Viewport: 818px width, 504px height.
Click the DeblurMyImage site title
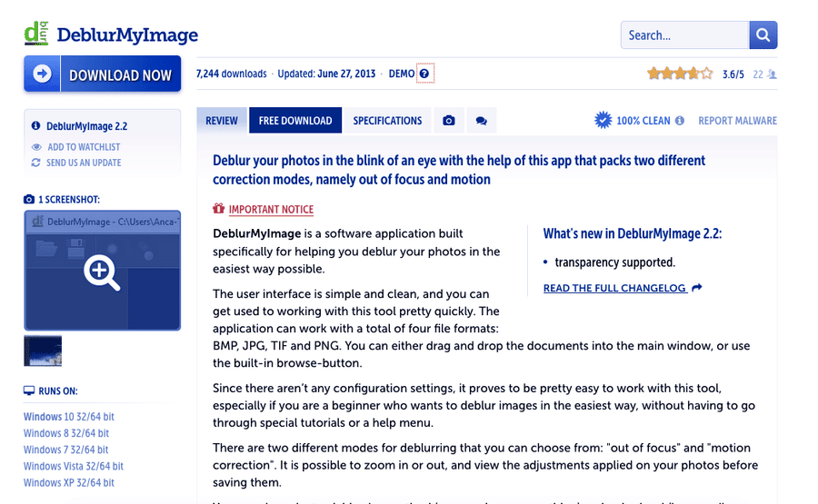[127, 35]
